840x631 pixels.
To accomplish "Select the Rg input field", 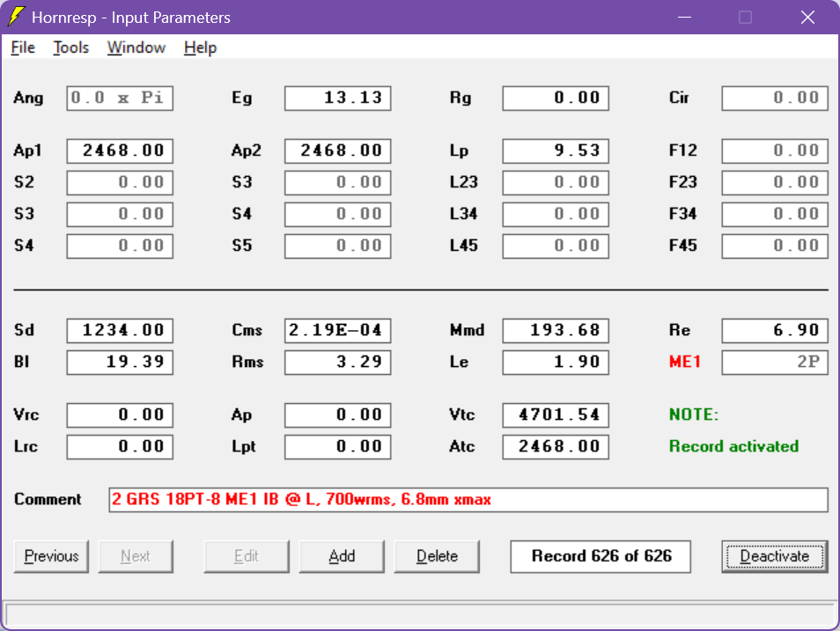I will 556,98.
